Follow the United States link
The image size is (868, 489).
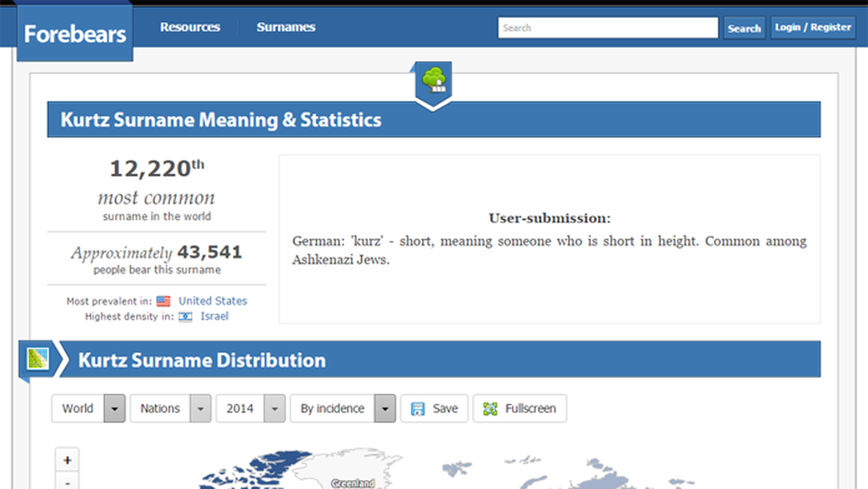(212, 301)
